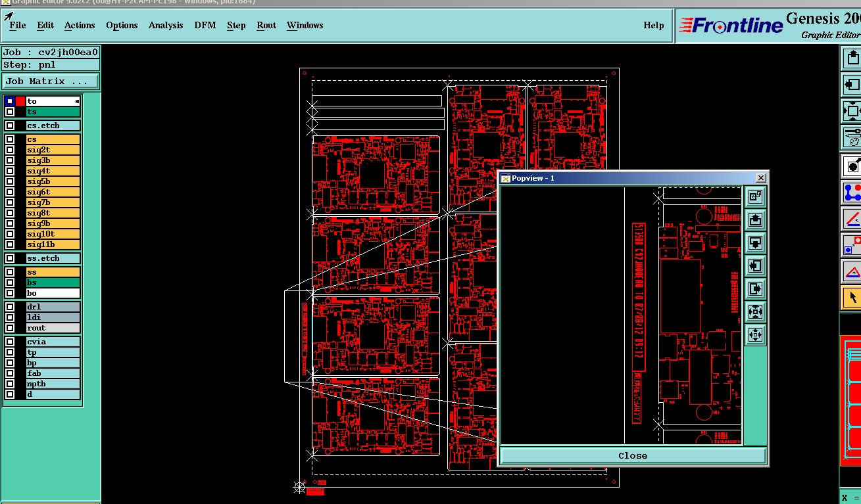
Task: Select the blue connected-nodes net tool
Action: pyautogui.click(x=853, y=192)
